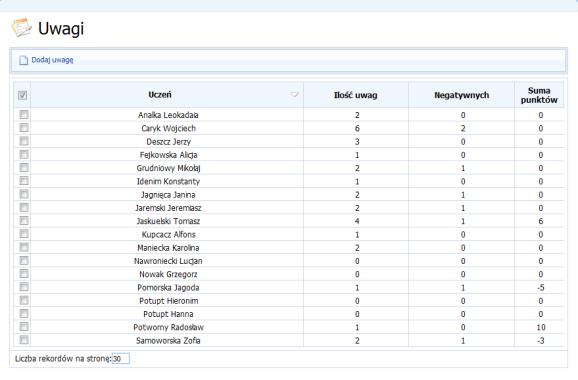
Task: Check the box beside Nowak Grzegorz
Action: (24, 274)
